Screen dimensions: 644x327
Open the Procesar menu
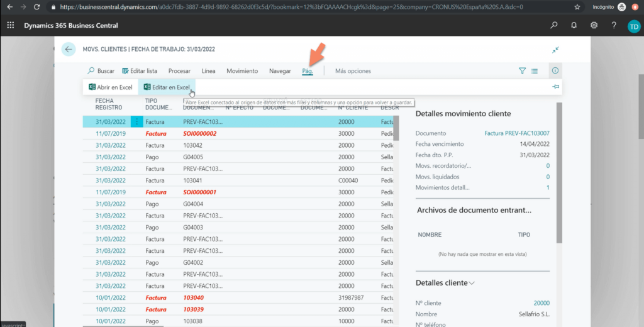pyautogui.click(x=179, y=71)
